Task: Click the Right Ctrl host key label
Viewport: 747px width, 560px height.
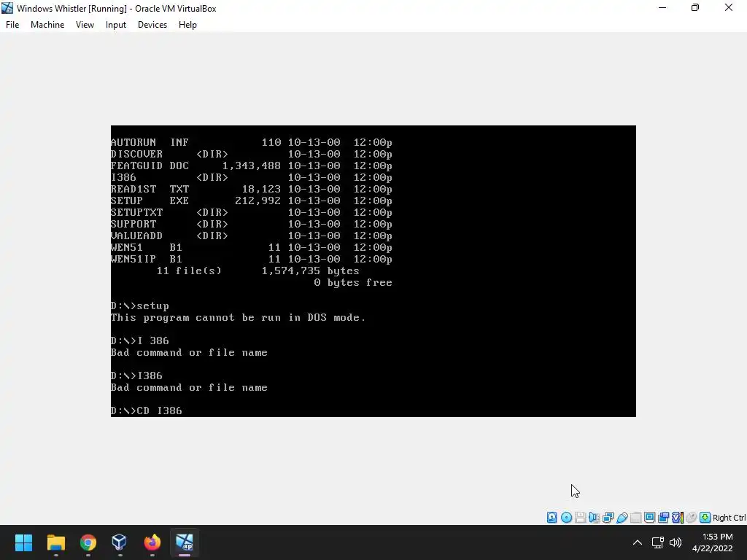Action: tap(729, 518)
